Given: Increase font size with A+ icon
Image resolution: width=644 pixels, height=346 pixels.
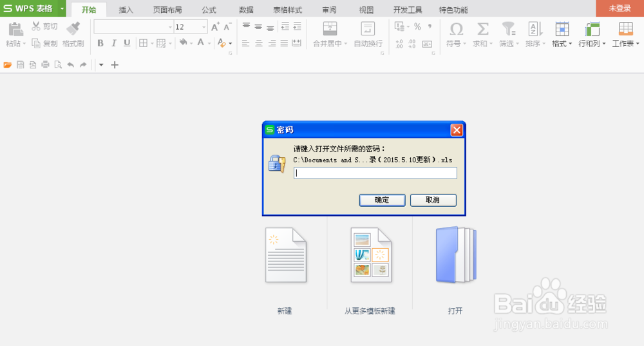Looking at the screenshot, I should (x=215, y=27).
